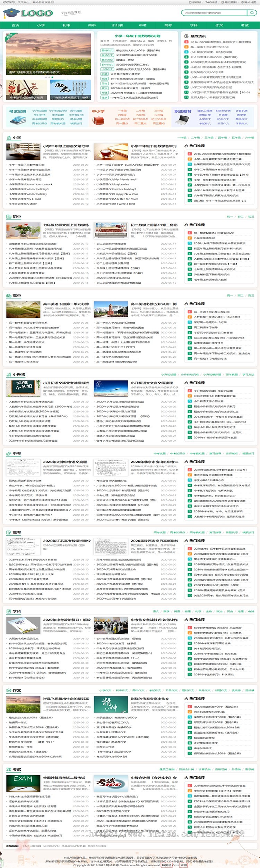Screen dimensions: 260x868
Task: Click the 高三 link in 高中 section header
Action: point(251,296)
